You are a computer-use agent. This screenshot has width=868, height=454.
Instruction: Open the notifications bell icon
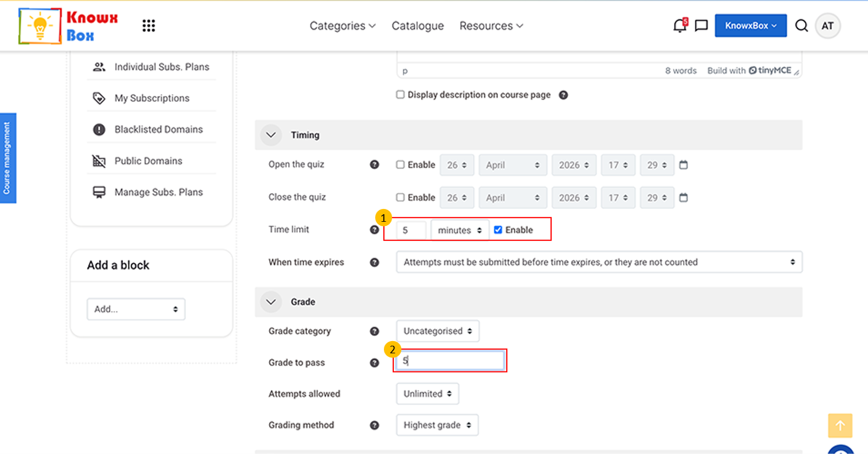pos(679,26)
